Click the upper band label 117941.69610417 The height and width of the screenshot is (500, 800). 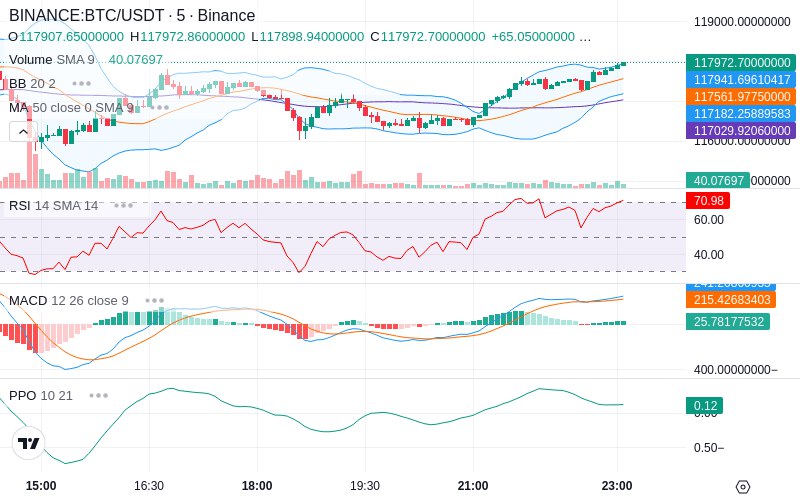741,80
